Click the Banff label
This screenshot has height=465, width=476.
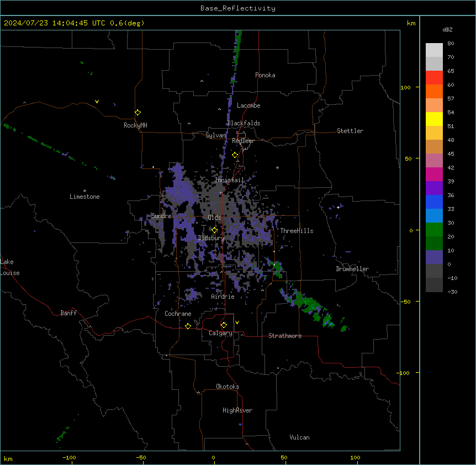[68, 313]
